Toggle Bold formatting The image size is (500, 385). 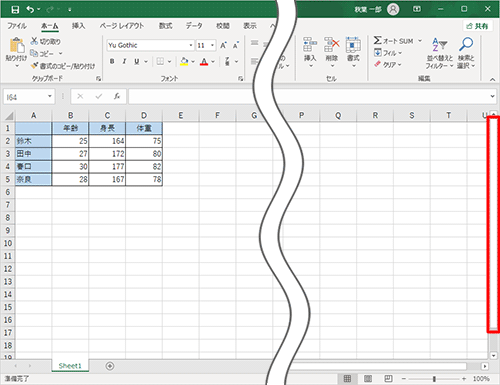112,61
